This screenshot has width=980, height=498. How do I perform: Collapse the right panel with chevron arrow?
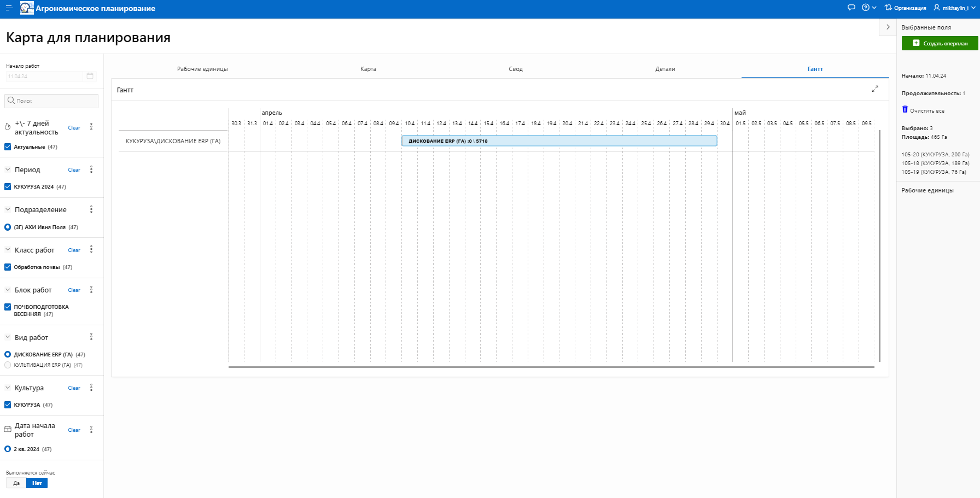point(888,27)
